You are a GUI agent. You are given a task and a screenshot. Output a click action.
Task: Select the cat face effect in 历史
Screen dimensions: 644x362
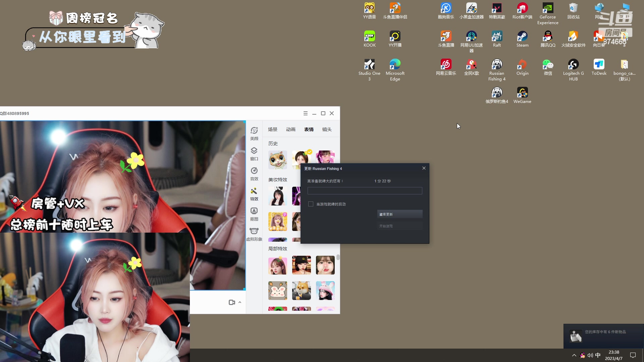(278, 160)
